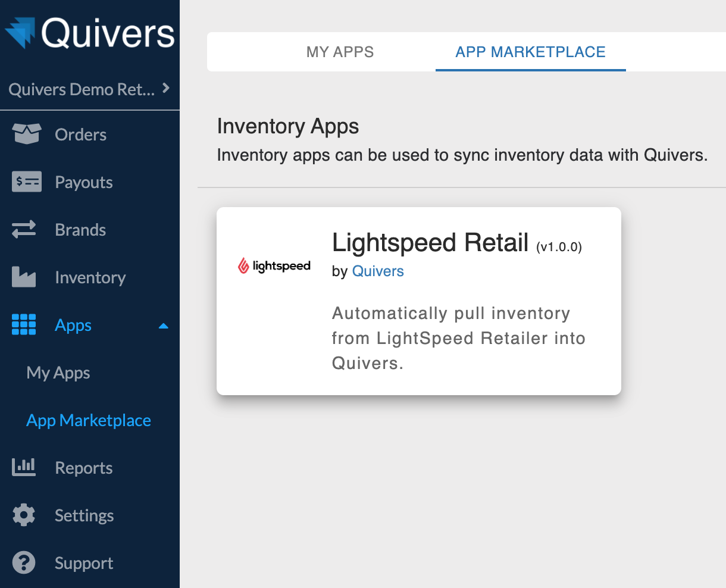The image size is (726, 588).
Task: Click the Settings gear icon
Action: coord(24,515)
